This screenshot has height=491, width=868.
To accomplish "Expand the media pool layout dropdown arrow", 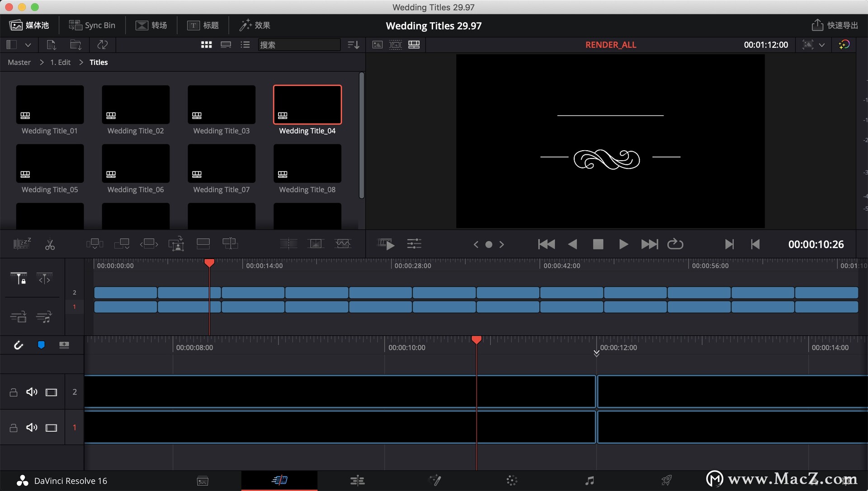I will (x=28, y=45).
